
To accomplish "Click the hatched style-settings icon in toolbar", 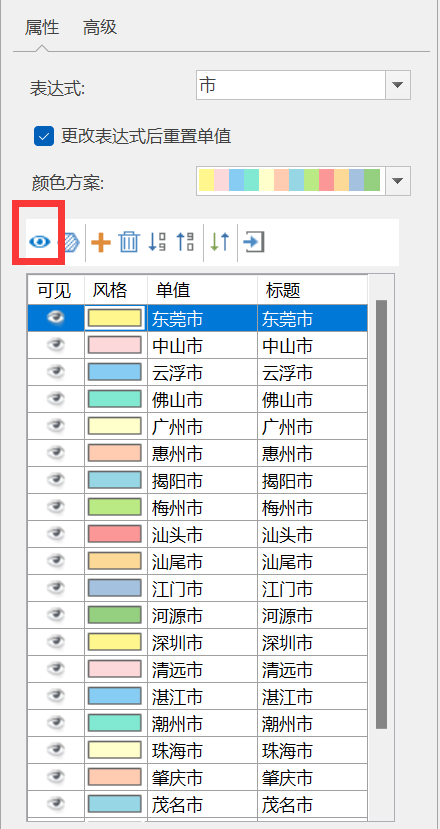I will [69, 242].
